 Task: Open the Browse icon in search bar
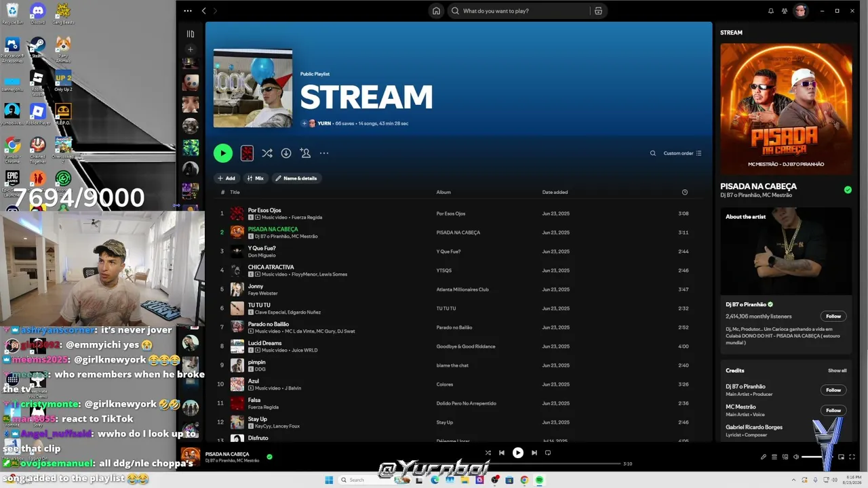point(598,11)
